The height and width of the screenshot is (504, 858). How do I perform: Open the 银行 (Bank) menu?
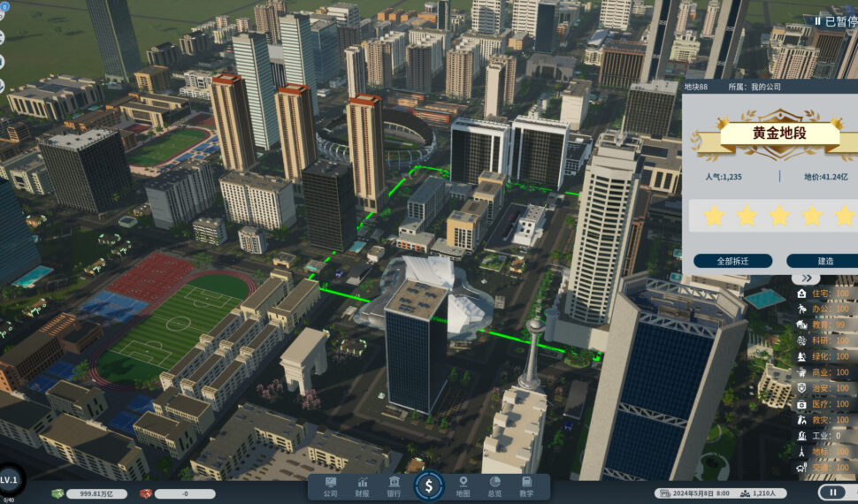coord(394,486)
